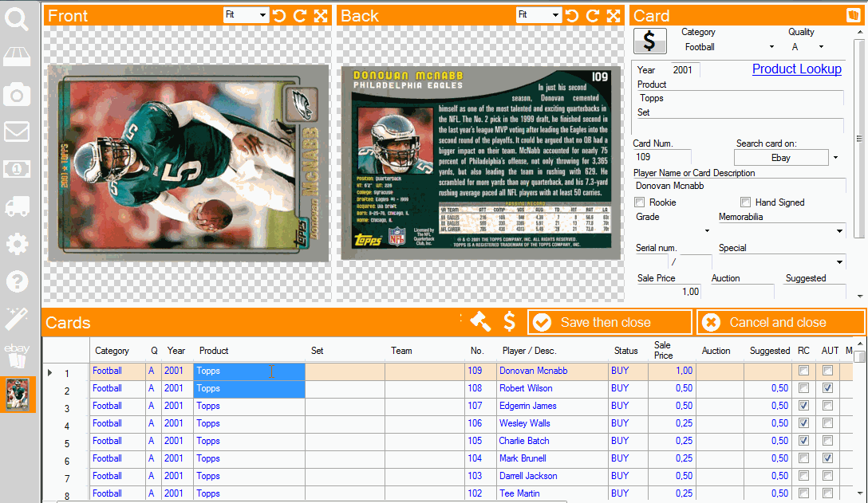Click the Card panel header icon

click(x=853, y=15)
